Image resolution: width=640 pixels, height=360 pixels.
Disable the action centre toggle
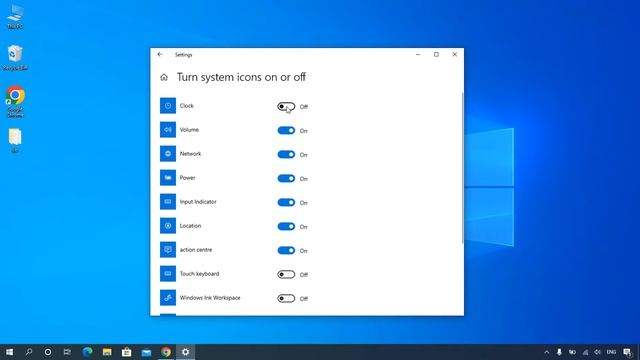click(x=286, y=251)
